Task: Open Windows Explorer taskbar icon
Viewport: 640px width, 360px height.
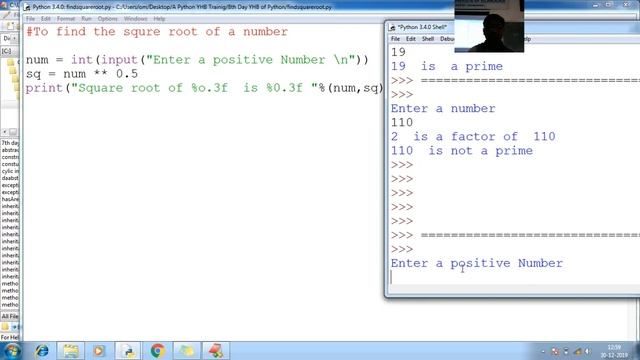Action: pos(71,351)
